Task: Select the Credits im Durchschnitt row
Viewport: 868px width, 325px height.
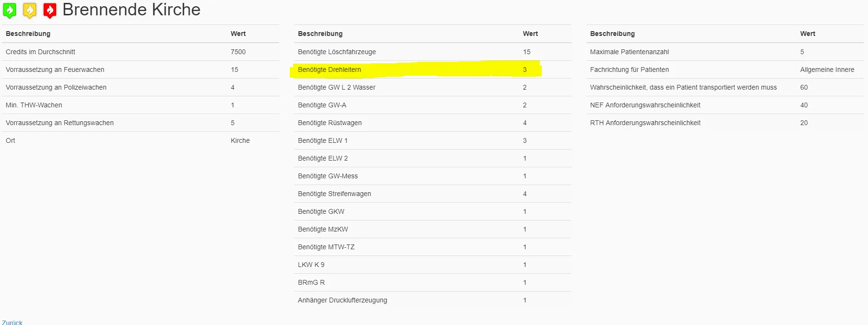Action: pyautogui.click(x=40, y=52)
